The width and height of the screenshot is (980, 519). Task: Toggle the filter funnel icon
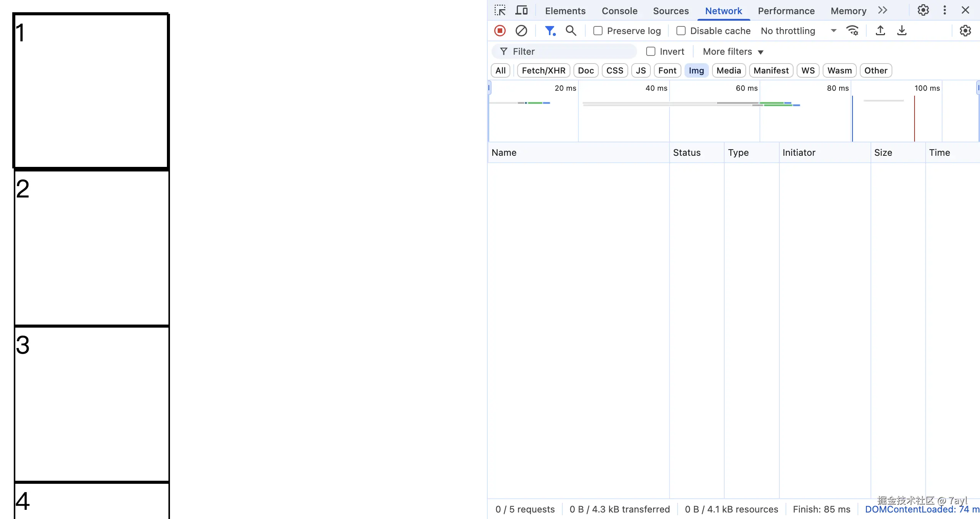tap(550, 31)
